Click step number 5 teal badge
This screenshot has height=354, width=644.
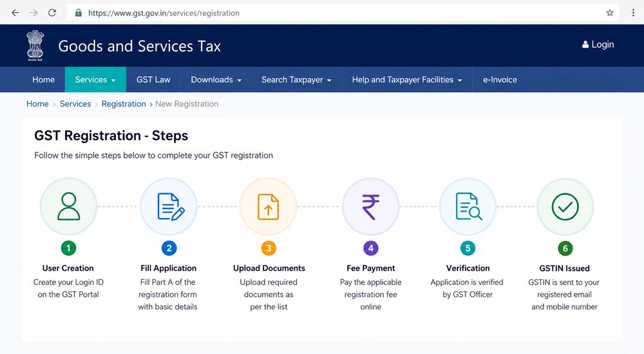tap(468, 248)
